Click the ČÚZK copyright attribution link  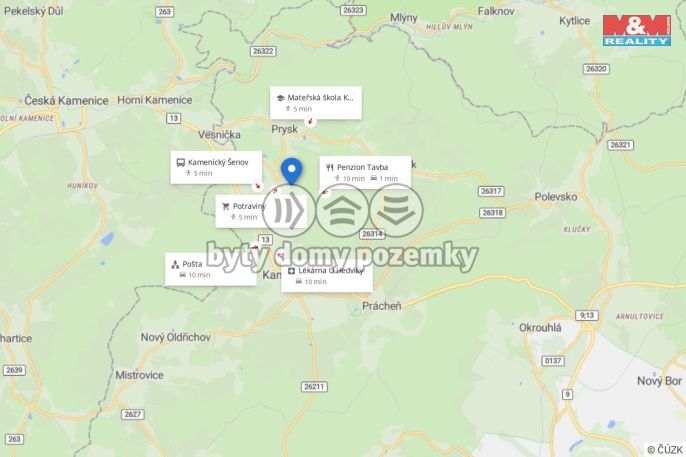click(665, 450)
